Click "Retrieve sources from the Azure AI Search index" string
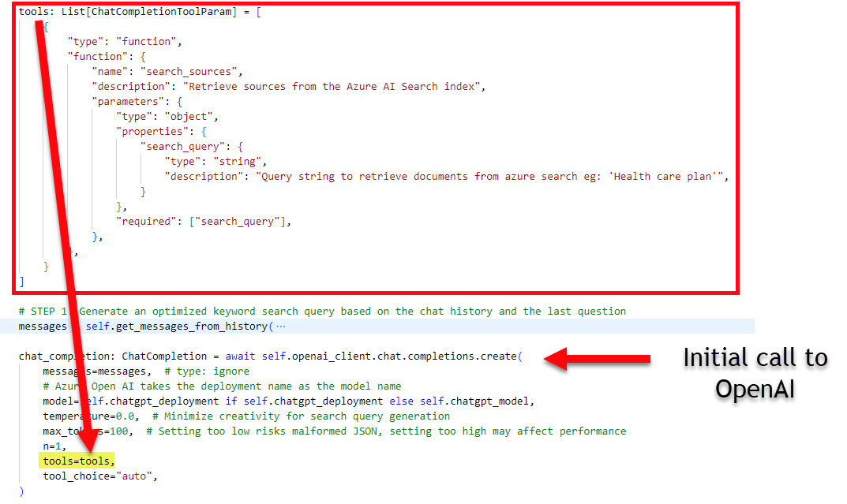 332,87
